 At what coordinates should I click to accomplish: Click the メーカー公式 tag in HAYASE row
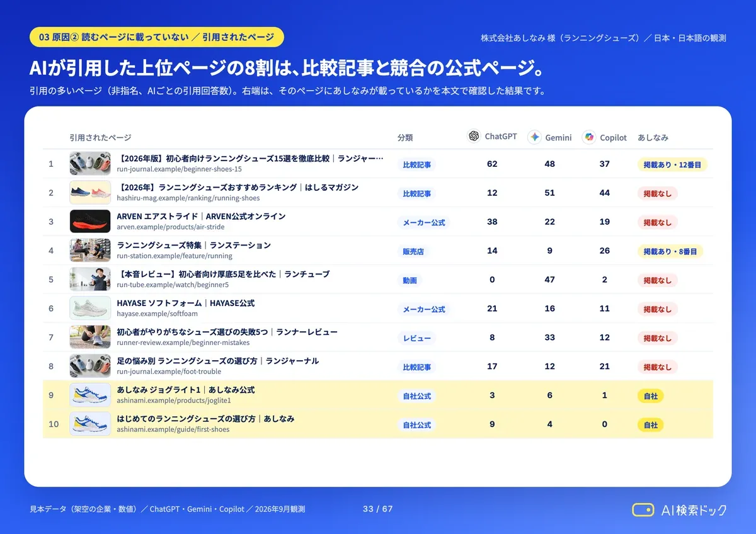click(424, 310)
